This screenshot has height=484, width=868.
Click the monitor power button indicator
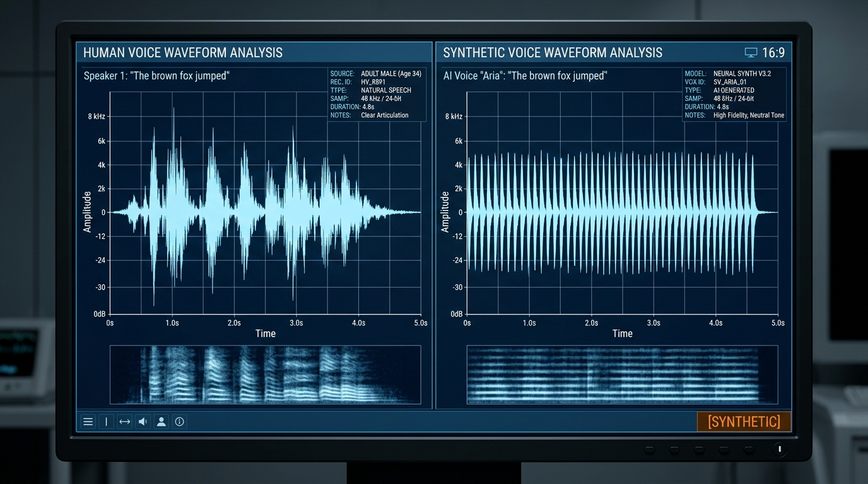[x=780, y=449]
